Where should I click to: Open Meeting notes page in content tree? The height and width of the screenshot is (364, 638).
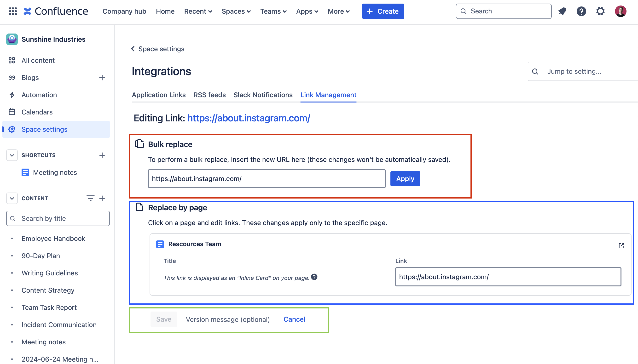pos(44,342)
